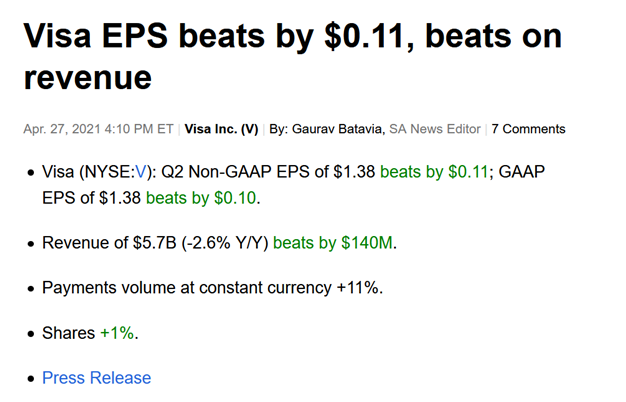Click the green "+1%" shares figure
The width and height of the screenshot is (626, 402).
(x=117, y=333)
